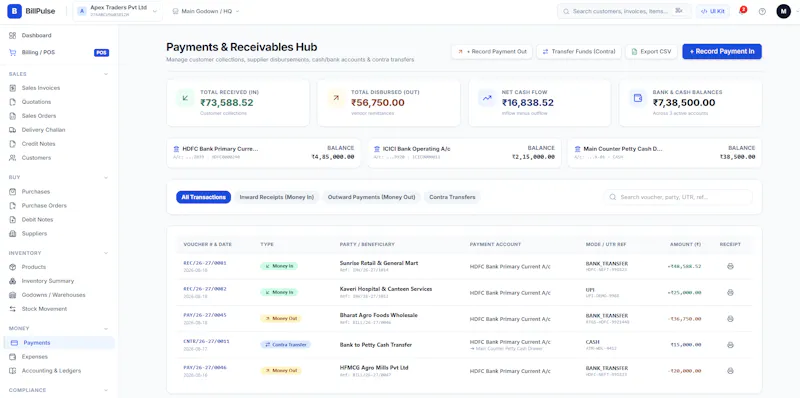Print receipt for CNTR/26-27/0011

[x=730, y=345]
